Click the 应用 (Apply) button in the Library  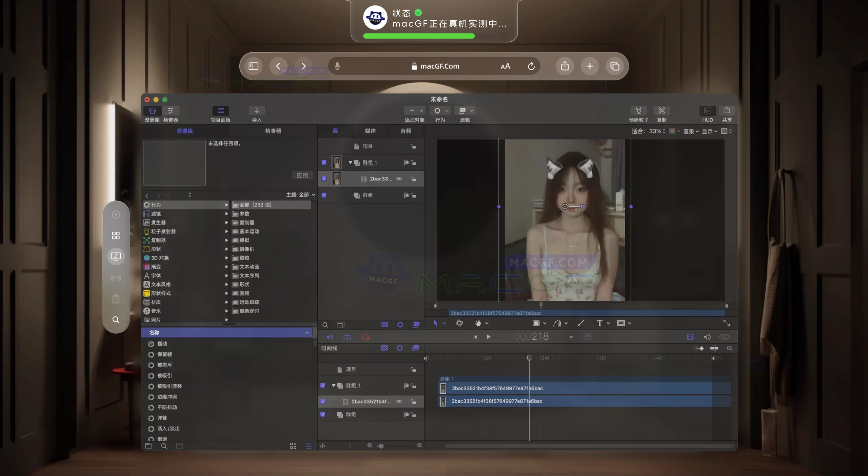point(302,175)
